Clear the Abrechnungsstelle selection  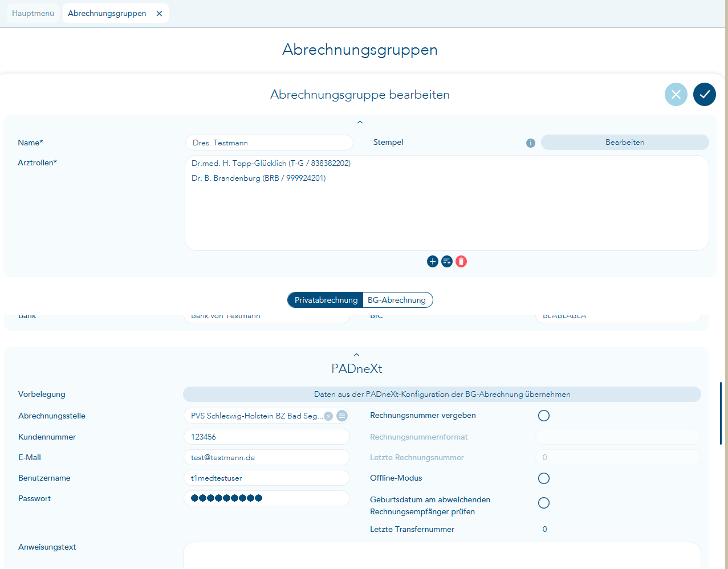[328, 416]
